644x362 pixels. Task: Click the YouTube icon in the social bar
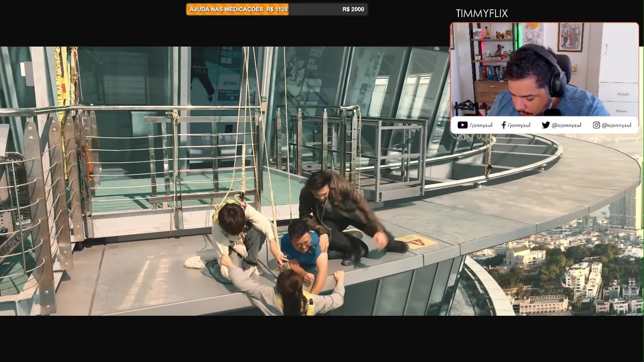point(462,125)
